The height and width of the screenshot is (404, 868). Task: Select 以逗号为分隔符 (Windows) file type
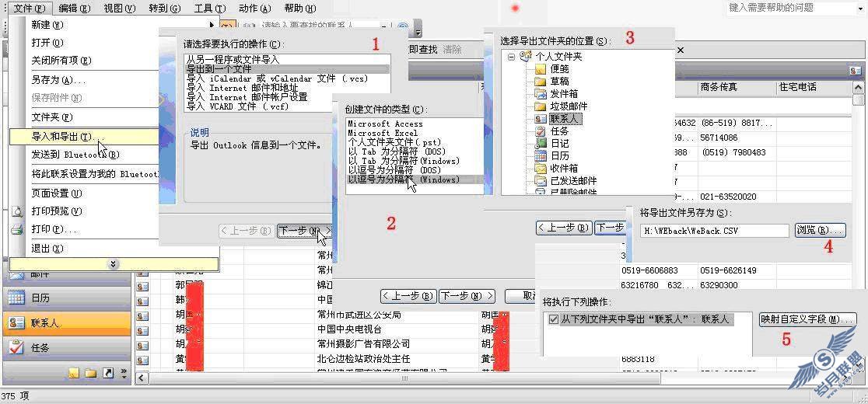[x=413, y=179]
